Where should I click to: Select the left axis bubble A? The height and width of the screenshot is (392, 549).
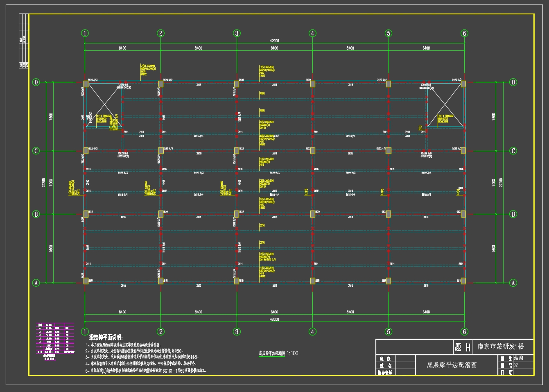pos(36,283)
